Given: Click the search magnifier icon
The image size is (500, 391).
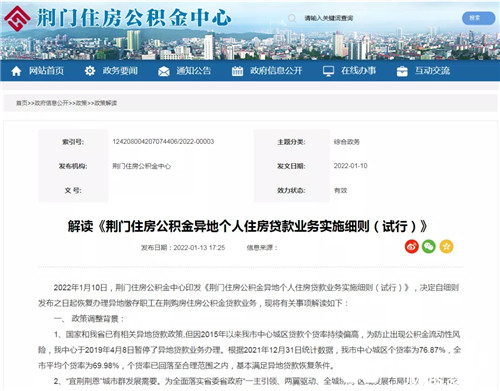Looking at the screenshot, I should (292, 18).
